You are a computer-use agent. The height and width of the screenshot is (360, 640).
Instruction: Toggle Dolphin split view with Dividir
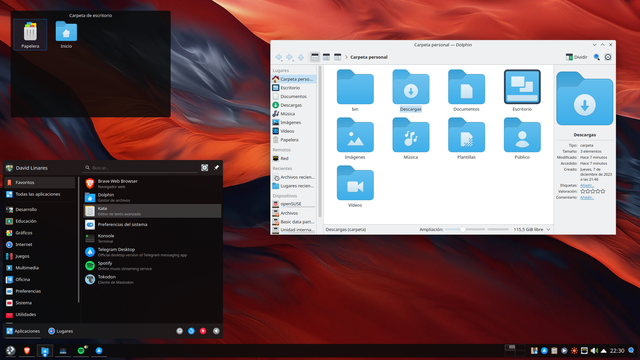[x=576, y=57]
